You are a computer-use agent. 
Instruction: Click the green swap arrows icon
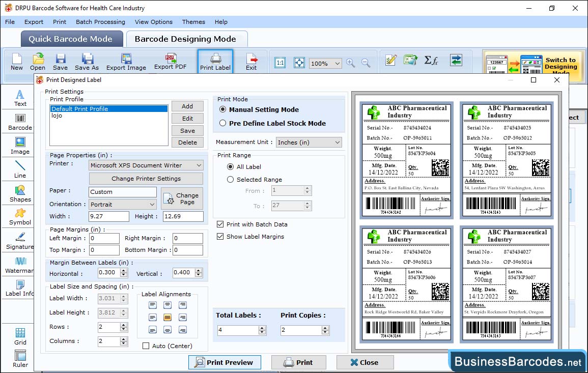(456, 60)
